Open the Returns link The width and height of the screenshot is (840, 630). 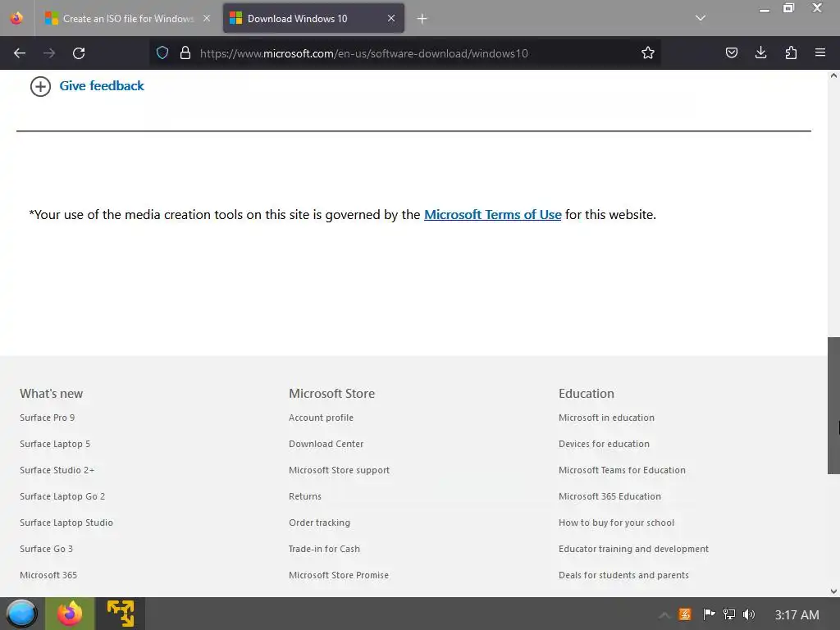(305, 496)
